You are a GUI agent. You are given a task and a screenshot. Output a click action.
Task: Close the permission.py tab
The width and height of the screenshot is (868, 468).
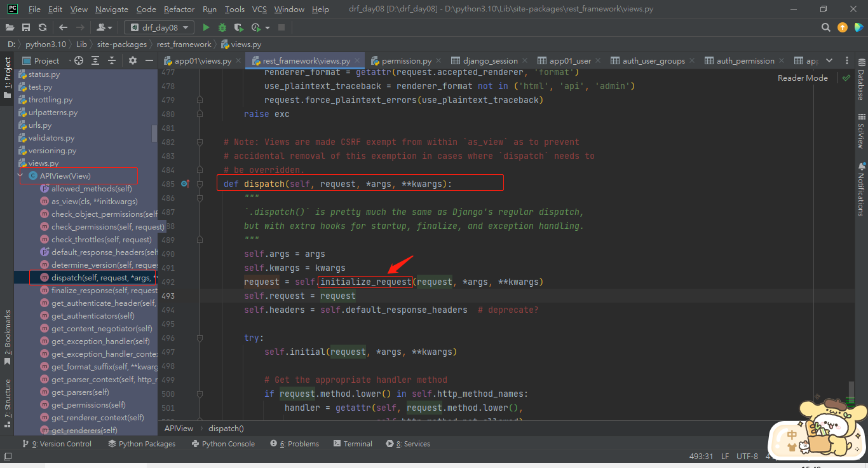[438, 61]
